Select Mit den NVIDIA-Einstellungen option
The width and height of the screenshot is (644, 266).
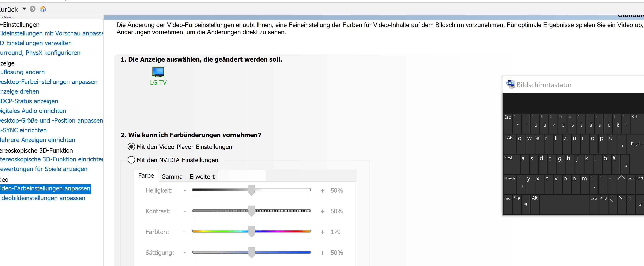tap(131, 160)
